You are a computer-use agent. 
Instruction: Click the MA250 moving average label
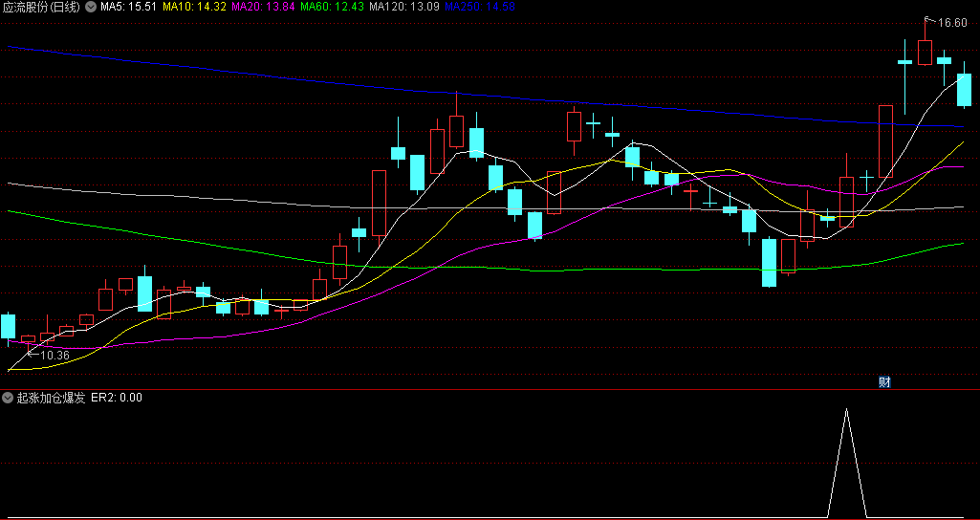coord(480,7)
